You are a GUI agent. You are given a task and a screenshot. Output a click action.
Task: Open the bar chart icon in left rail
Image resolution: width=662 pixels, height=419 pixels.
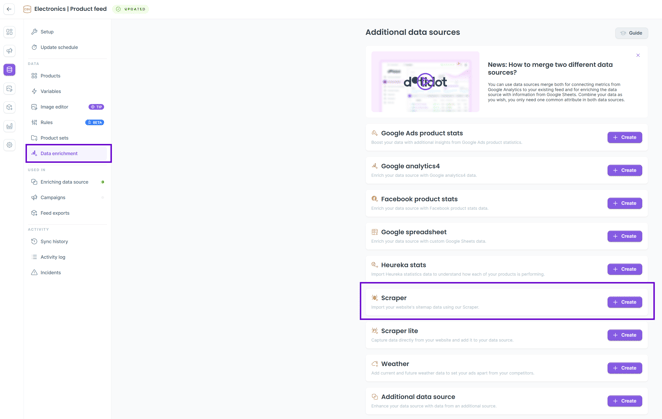coord(10,126)
